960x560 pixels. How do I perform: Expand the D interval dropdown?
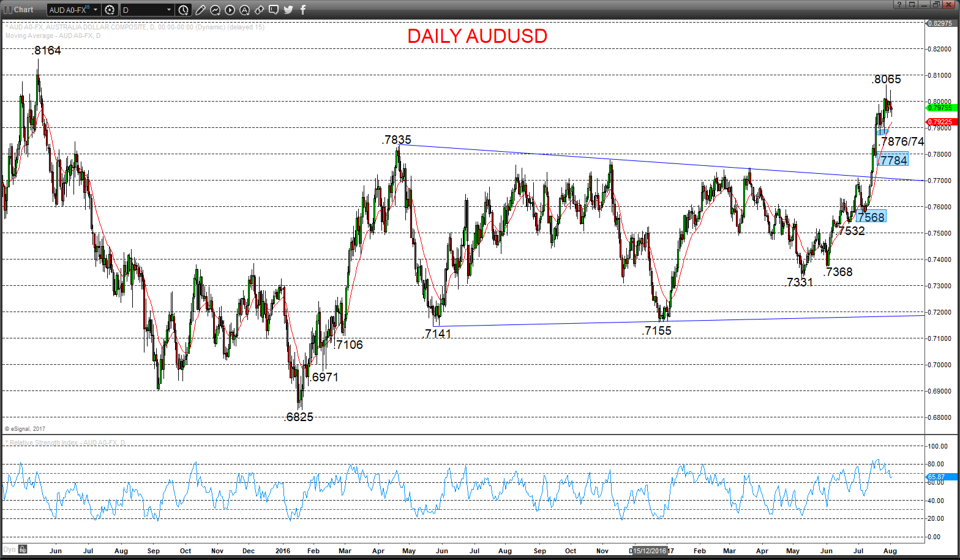coord(169,10)
